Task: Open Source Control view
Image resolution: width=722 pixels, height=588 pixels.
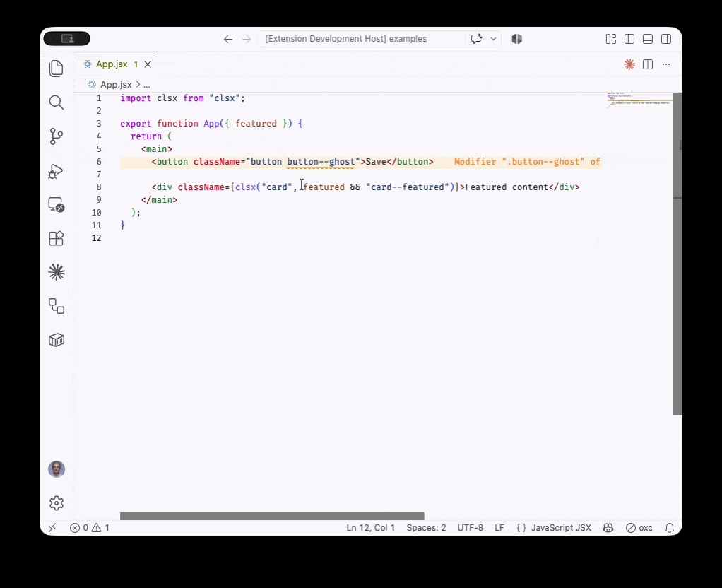Action: click(x=57, y=136)
